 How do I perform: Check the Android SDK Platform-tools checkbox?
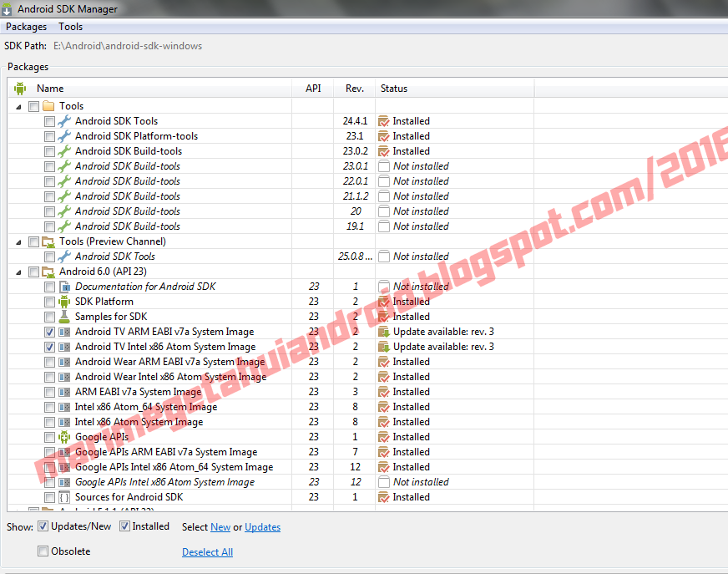click(50, 137)
